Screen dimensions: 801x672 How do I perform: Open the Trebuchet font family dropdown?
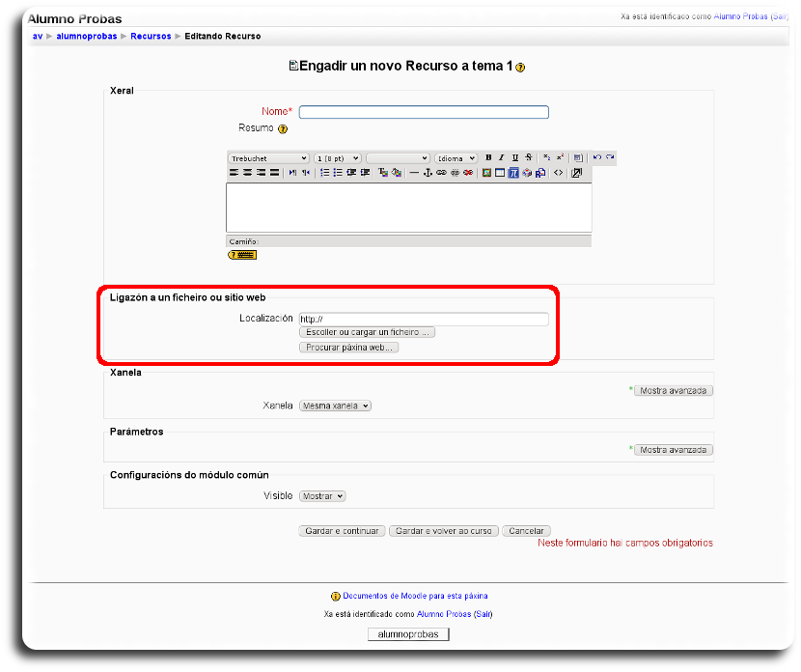267,157
